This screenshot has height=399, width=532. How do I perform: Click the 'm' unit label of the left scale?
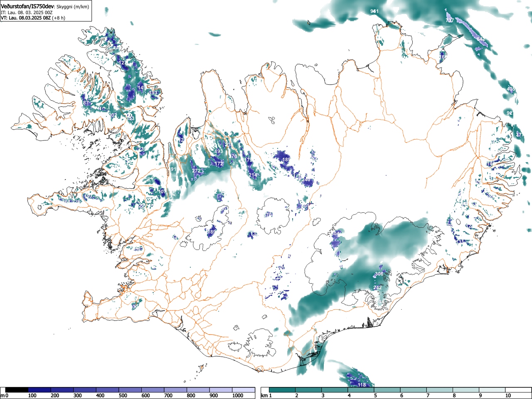[x=2, y=396]
